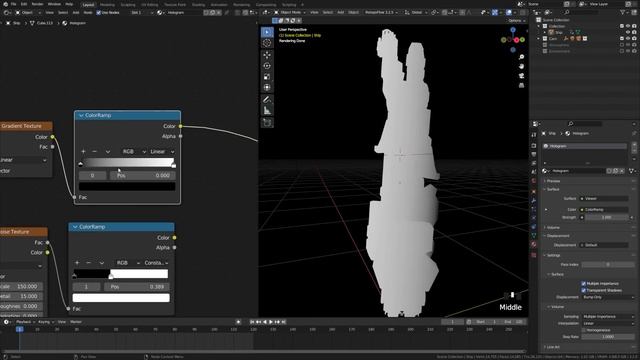Expand the Ship item in outliner
Viewport: 640px width, 360px height.
click(x=544, y=32)
